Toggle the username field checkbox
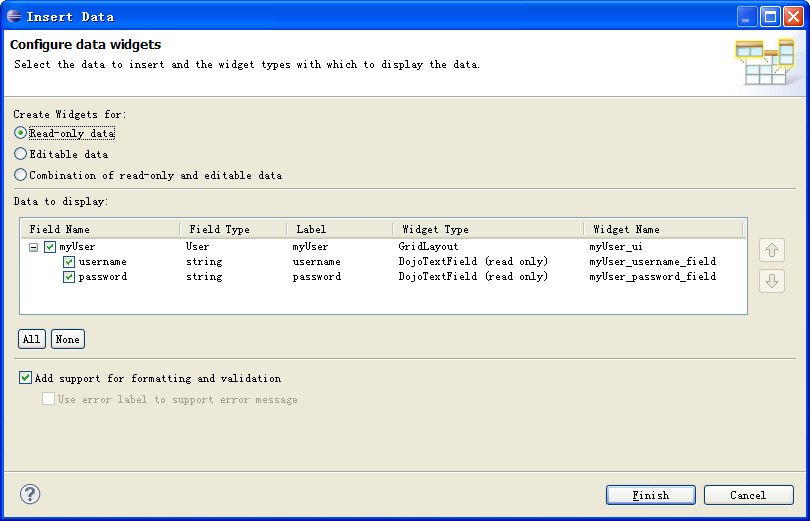810x521 pixels. [69, 262]
